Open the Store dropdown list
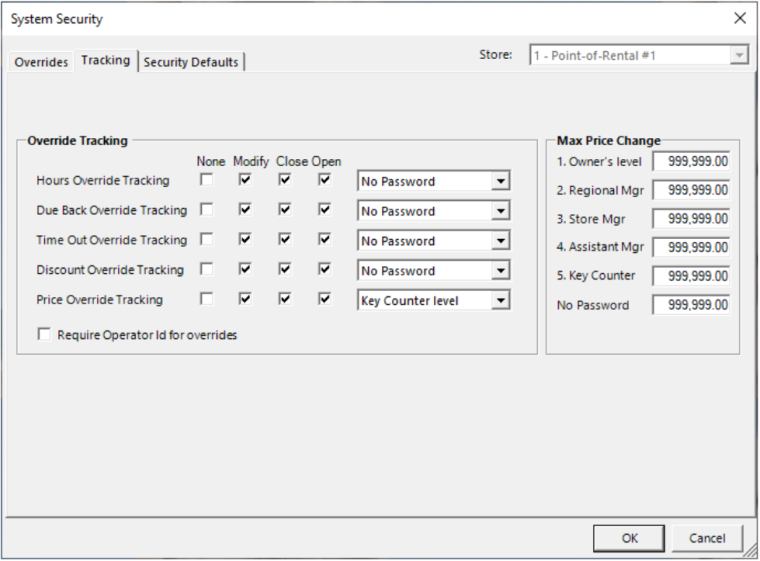 click(x=739, y=55)
